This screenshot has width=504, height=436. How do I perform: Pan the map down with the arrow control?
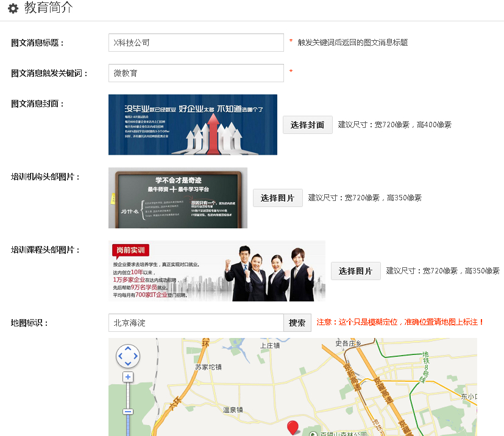tap(128, 364)
